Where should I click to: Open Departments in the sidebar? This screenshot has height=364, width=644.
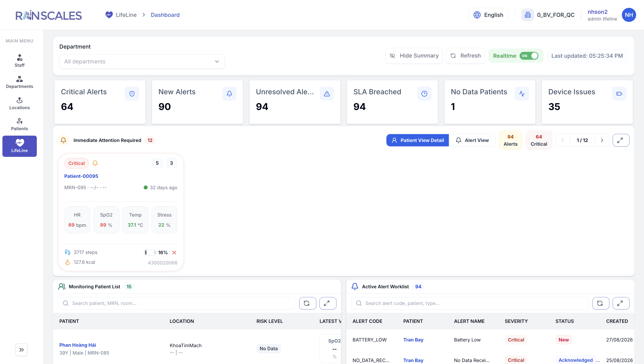pos(19,82)
